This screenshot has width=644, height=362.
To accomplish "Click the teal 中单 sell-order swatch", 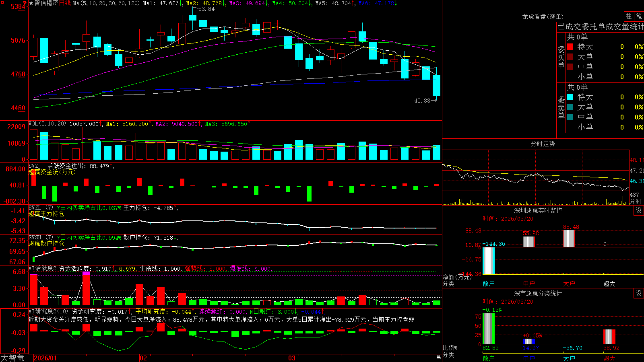I will [570, 117].
